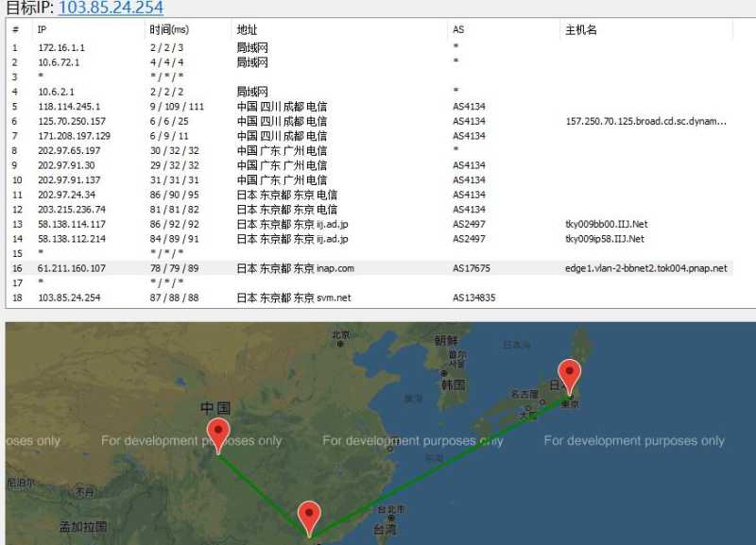Click the time value 87 / 88 / 88
The height and width of the screenshot is (545, 756).
tap(174, 298)
